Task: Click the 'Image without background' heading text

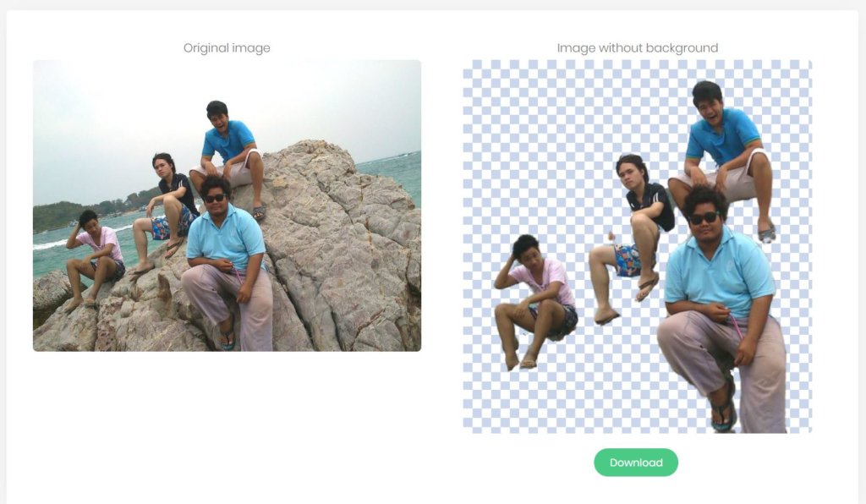Action: (638, 48)
